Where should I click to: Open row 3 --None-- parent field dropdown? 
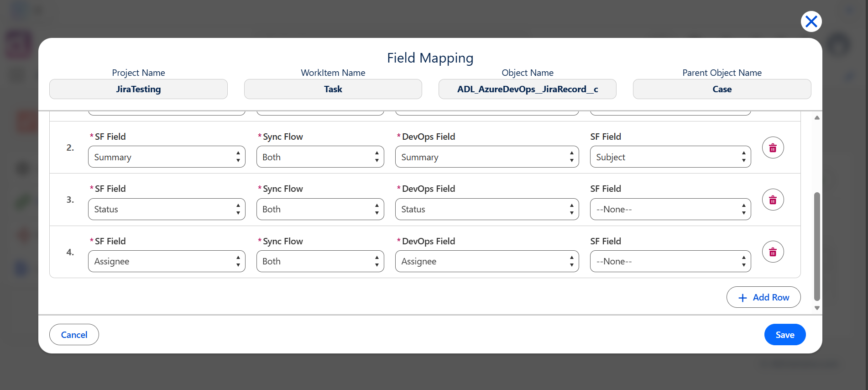[x=670, y=209]
